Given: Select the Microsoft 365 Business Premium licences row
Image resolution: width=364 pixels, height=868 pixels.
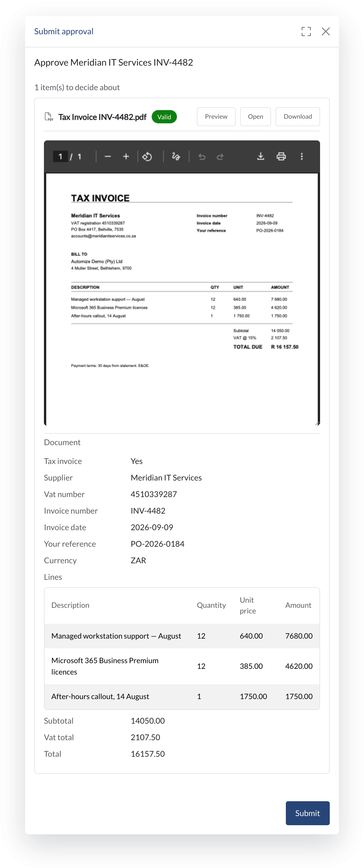Looking at the screenshot, I should tap(182, 666).
